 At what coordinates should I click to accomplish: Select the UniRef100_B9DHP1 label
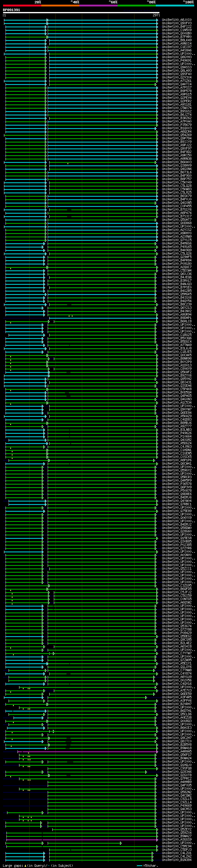click(x=176, y=318)
